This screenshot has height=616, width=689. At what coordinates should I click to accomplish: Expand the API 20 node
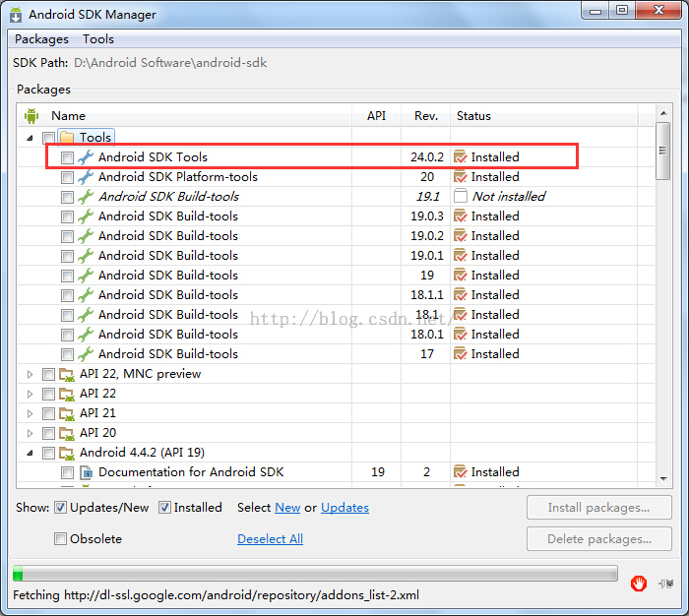[x=30, y=434]
